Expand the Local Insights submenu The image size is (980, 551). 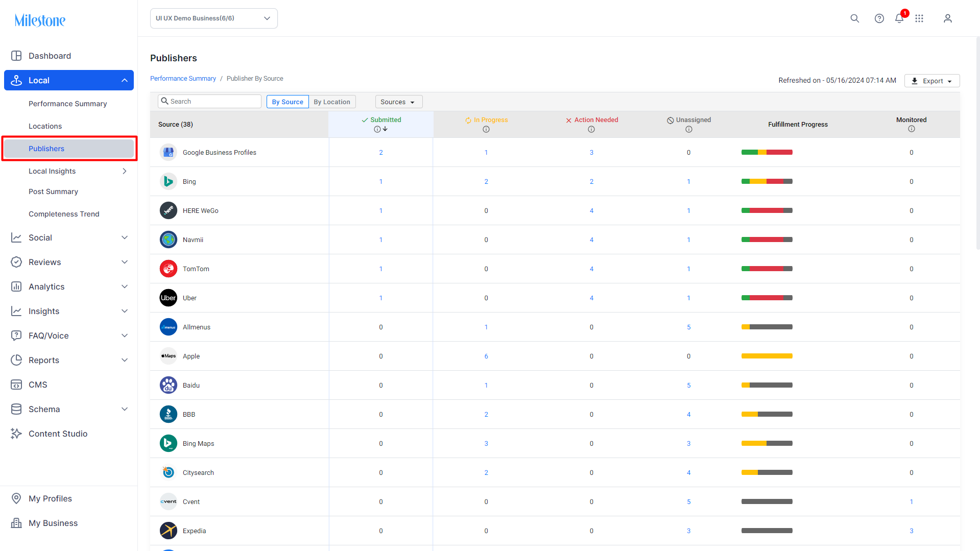124,171
